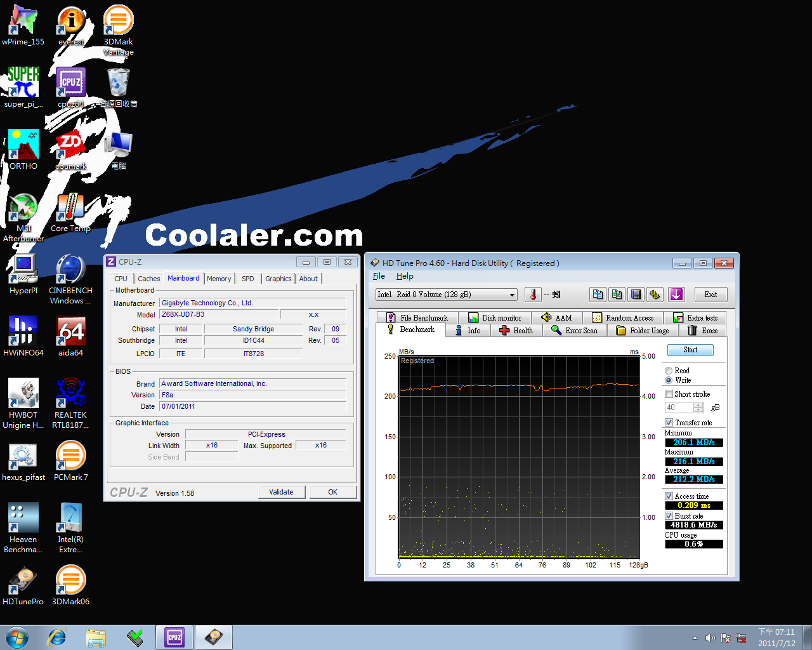The width and height of the screenshot is (812, 650).
Task: Open the PCMark 7 desktop shortcut
Action: pyautogui.click(x=71, y=461)
